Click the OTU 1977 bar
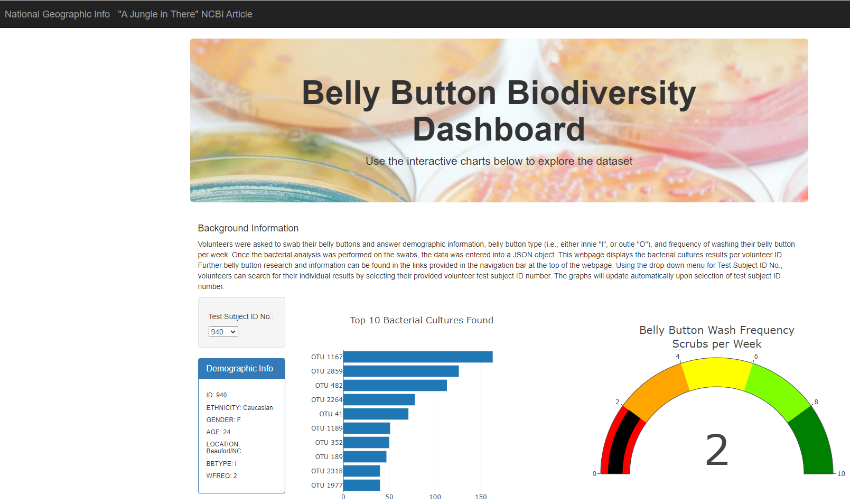This screenshot has height=504, width=850. 361,485
